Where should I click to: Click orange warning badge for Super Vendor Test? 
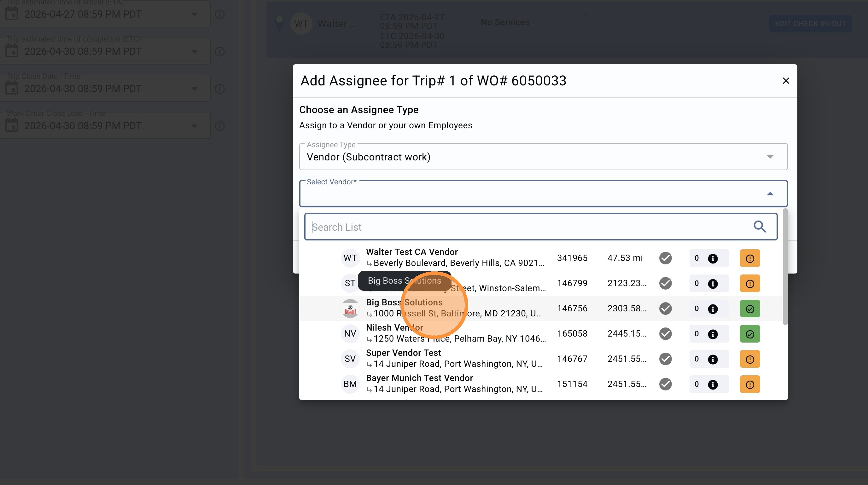[x=750, y=359]
